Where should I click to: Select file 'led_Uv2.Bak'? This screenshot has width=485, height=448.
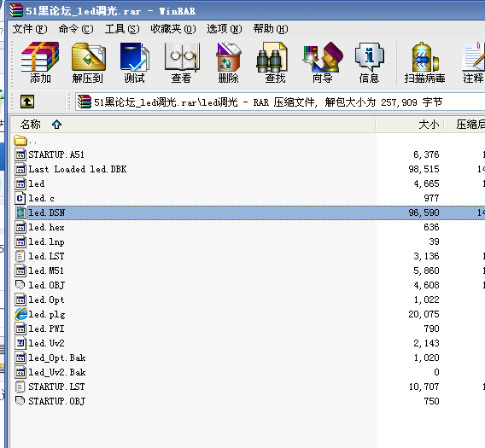[x=57, y=372]
